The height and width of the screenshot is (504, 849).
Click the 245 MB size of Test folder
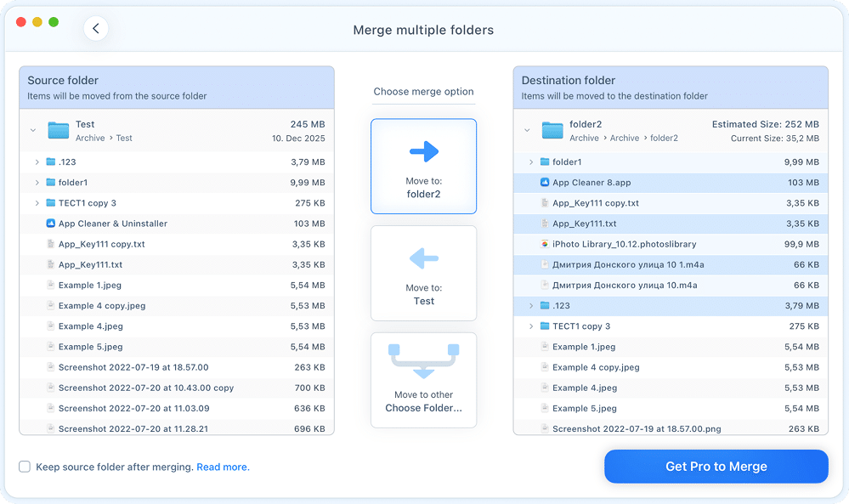308,124
